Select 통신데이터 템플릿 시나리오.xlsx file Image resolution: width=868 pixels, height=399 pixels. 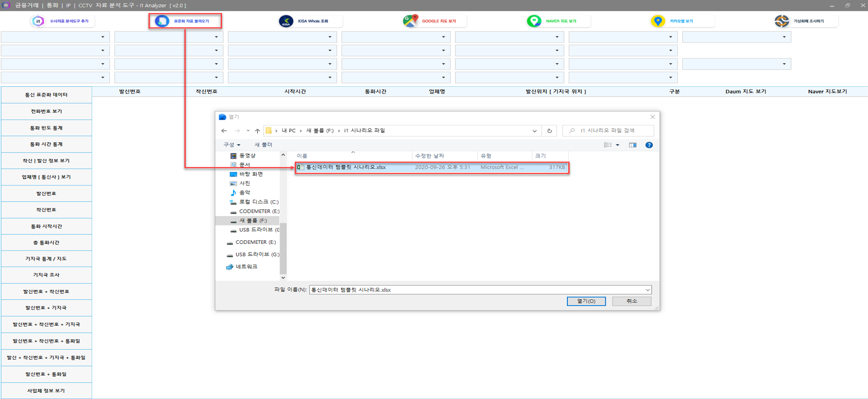pyautogui.click(x=346, y=167)
